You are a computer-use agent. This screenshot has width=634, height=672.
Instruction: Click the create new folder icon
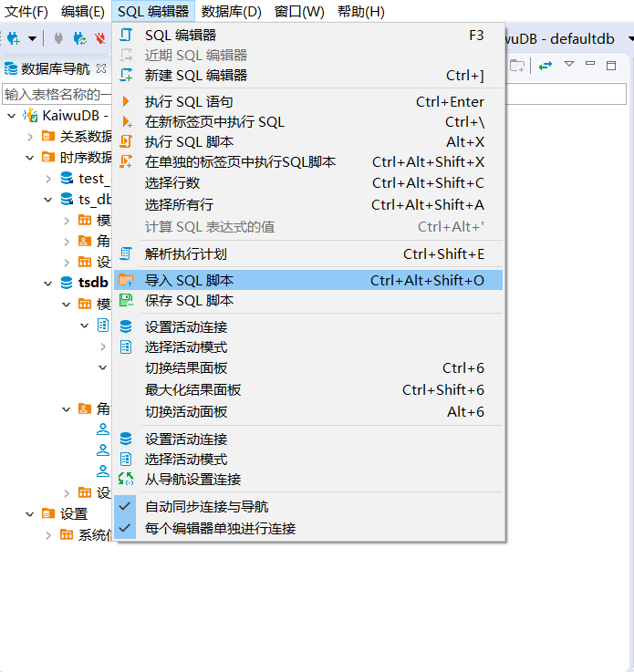[x=517, y=65]
